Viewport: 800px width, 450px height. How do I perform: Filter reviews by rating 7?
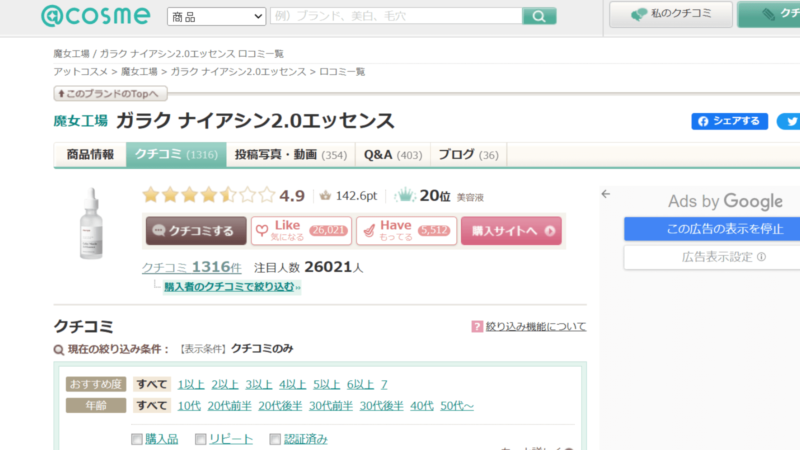tap(384, 384)
